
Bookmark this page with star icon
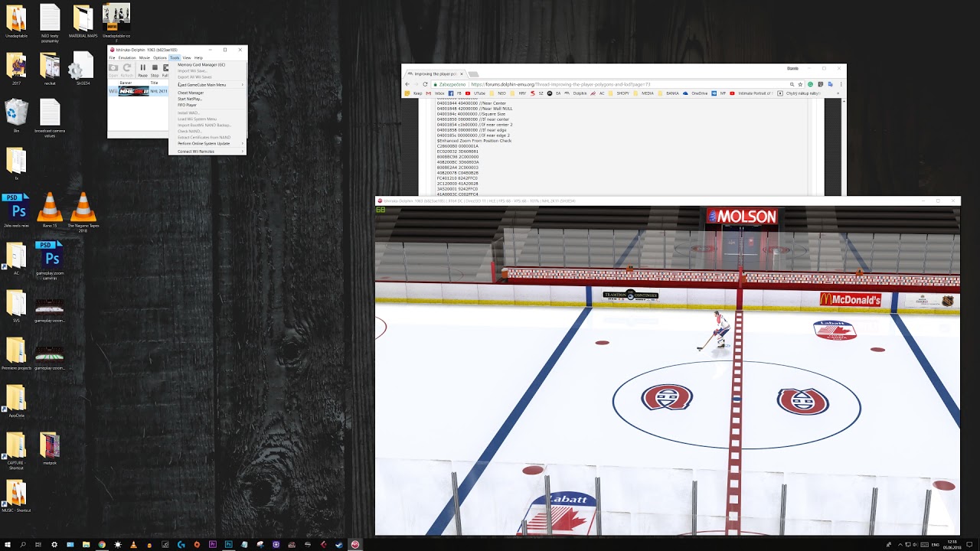(x=800, y=84)
